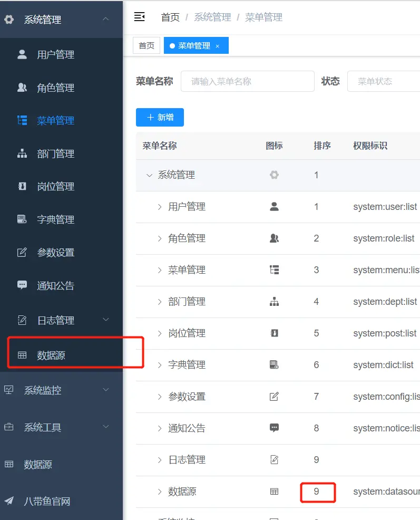Click the 用户管理 user icon in sidebar
Image resolution: width=420 pixels, height=520 pixels.
point(22,54)
